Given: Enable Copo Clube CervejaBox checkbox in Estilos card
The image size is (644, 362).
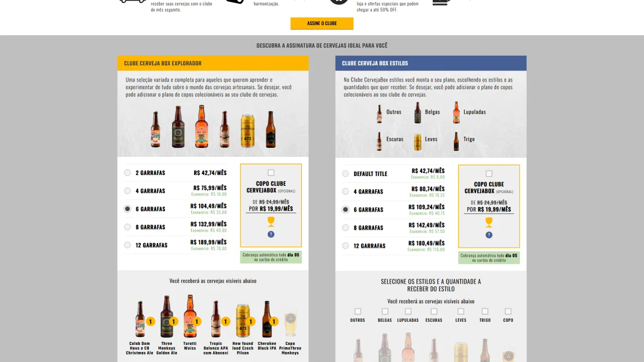Looking at the screenshot, I should click(x=489, y=173).
